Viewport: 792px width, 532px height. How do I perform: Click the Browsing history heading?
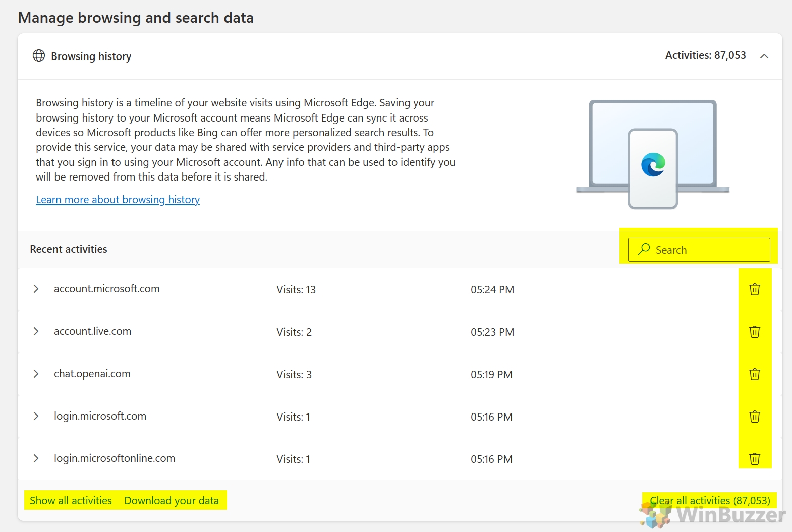(91, 56)
